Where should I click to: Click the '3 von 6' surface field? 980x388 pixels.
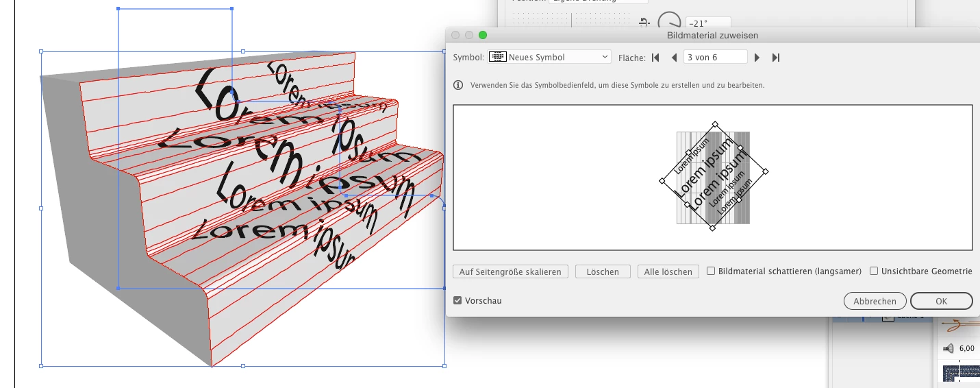(x=715, y=57)
